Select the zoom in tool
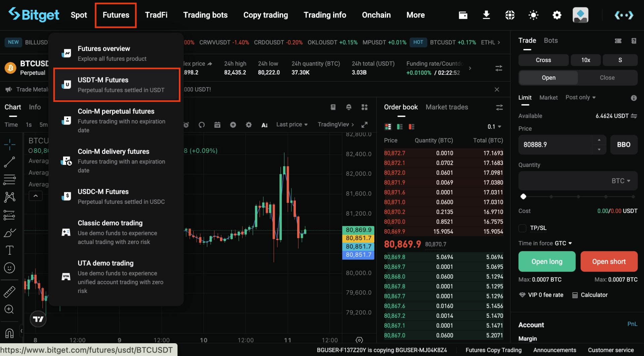644x356 pixels. (10, 309)
